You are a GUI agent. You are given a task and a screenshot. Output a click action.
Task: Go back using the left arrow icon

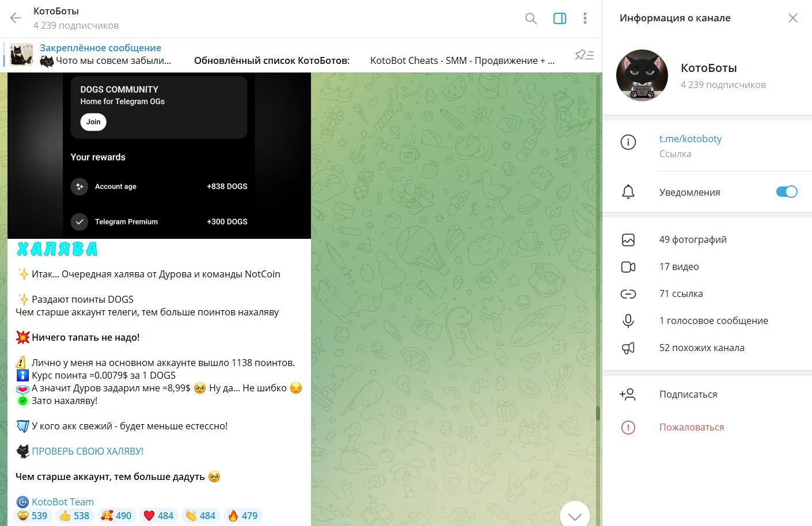[16, 18]
